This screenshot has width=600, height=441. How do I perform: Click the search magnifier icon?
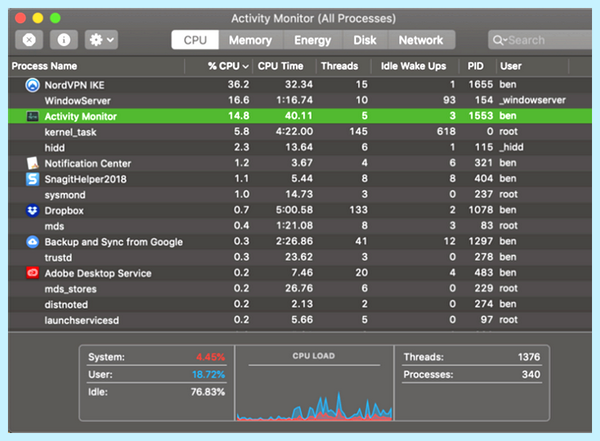click(x=498, y=40)
